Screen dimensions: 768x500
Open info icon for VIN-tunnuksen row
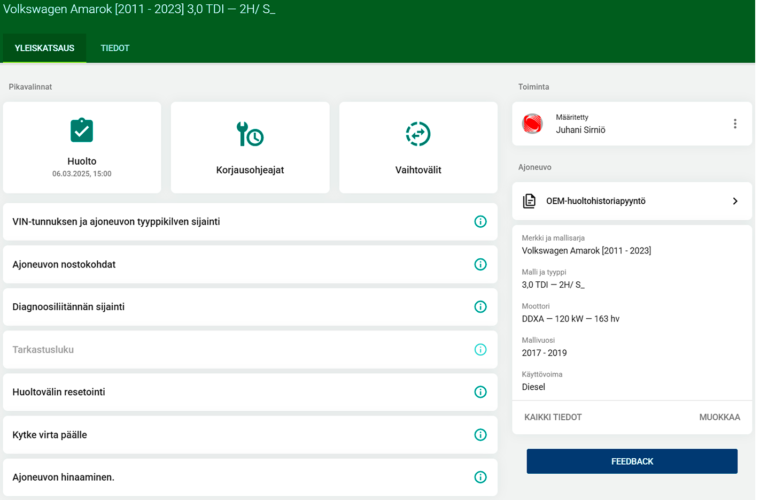click(x=480, y=222)
